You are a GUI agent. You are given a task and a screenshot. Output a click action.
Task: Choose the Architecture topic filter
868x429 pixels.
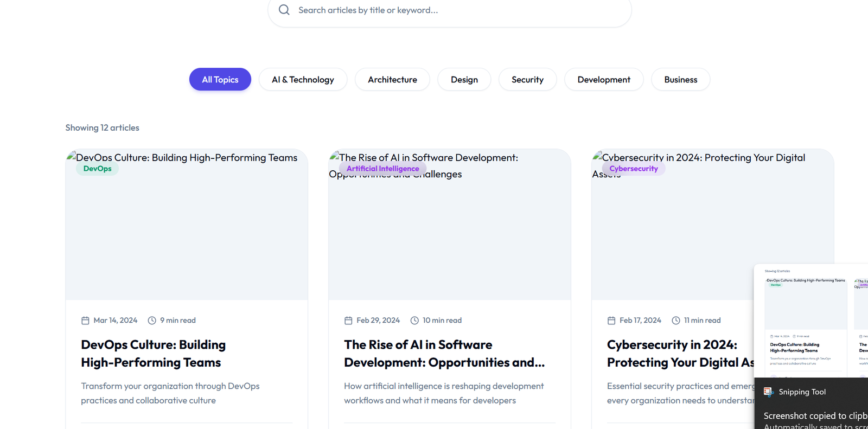(x=392, y=80)
